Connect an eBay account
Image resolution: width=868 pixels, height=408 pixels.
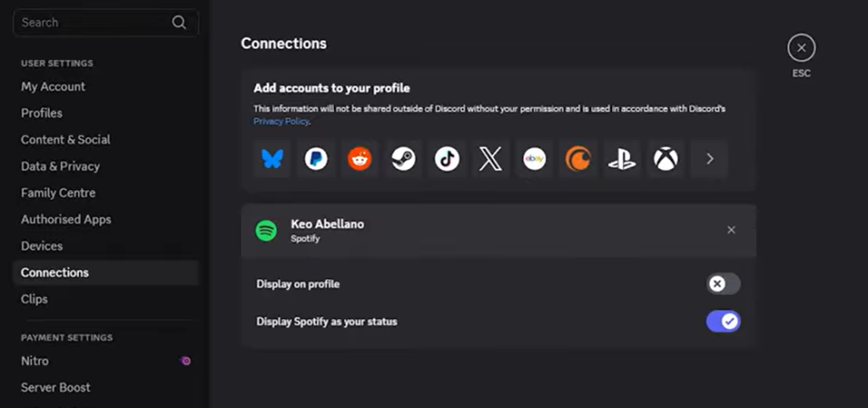(535, 159)
